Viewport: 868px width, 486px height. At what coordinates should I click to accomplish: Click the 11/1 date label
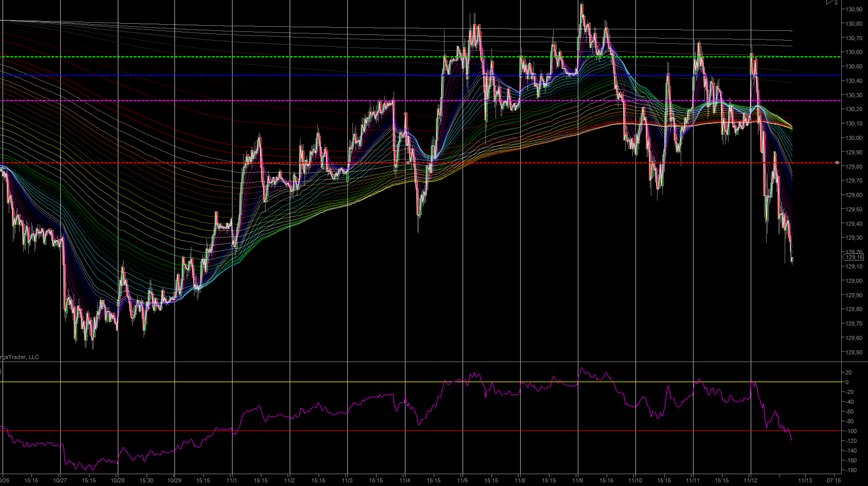[x=232, y=481]
